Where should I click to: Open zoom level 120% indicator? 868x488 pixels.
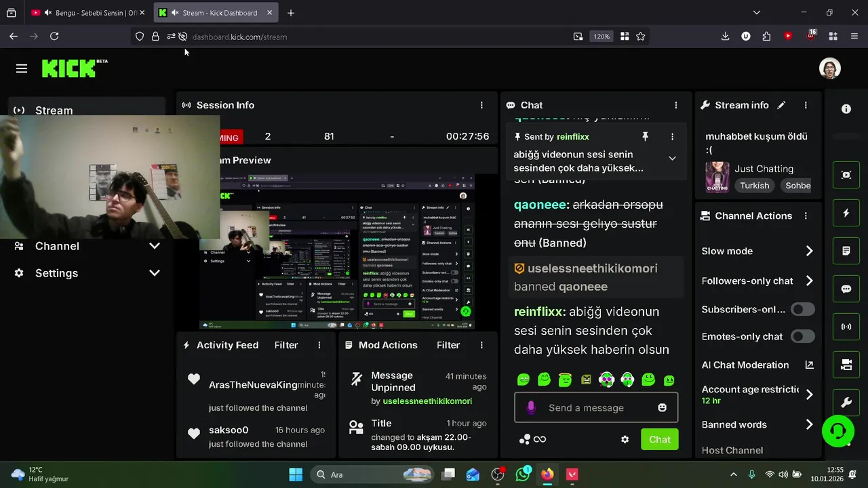tap(601, 37)
